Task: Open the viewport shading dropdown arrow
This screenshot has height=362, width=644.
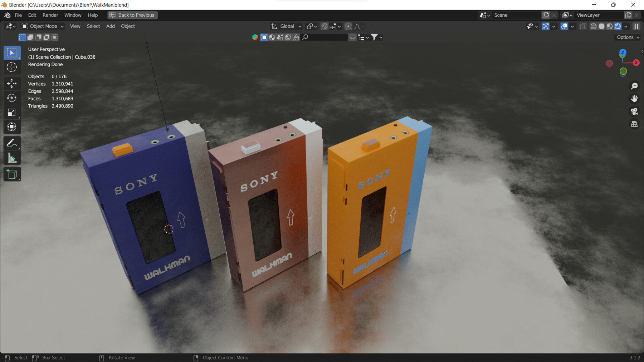Action: 626,26
